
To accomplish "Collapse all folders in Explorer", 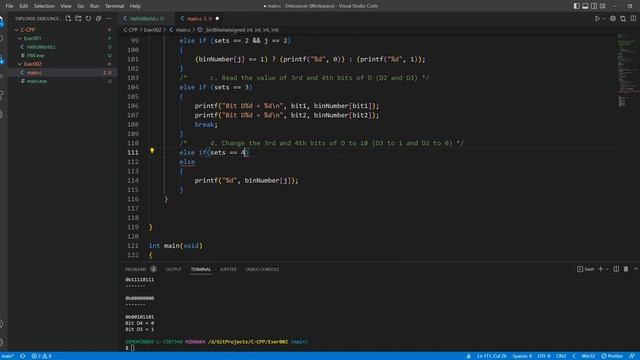I will pos(98,18).
